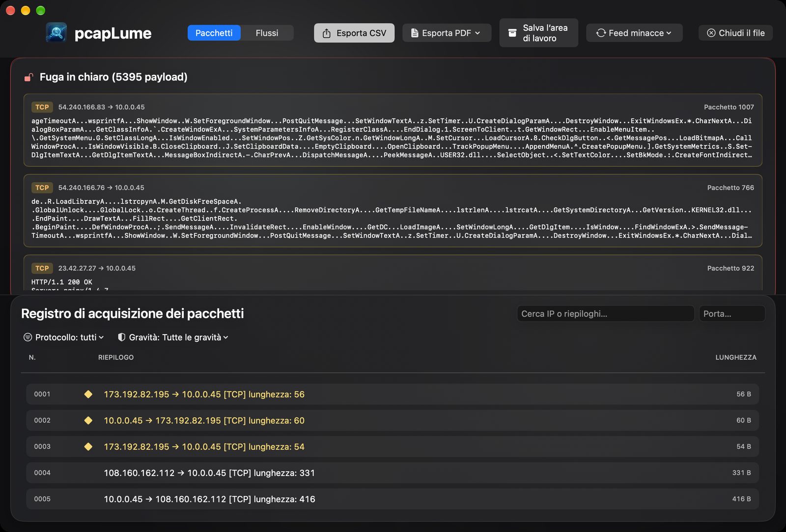Click the TCP badge of Pacchetto 1007
The height and width of the screenshot is (532, 786).
[42, 107]
